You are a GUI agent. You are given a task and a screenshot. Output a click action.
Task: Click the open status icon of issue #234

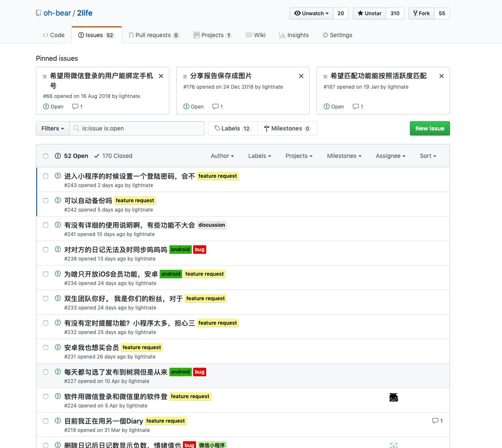(58, 274)
